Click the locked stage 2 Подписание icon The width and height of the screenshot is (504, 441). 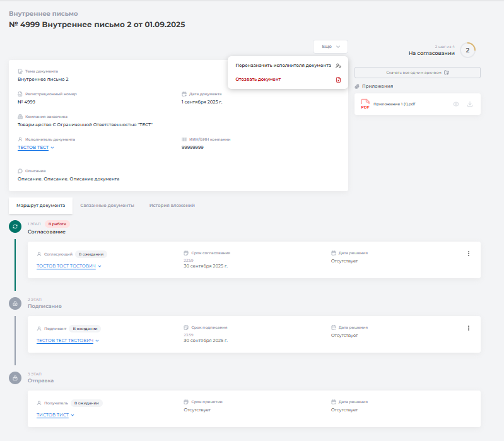(x=15, y=303)
